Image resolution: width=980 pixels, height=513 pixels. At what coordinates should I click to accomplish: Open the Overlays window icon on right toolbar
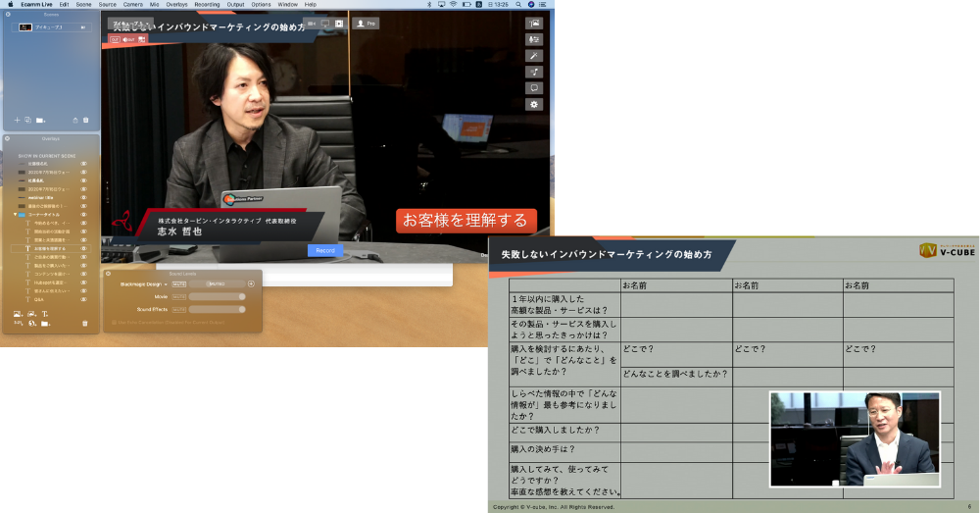pyautogui.click(x=534, y=23)
